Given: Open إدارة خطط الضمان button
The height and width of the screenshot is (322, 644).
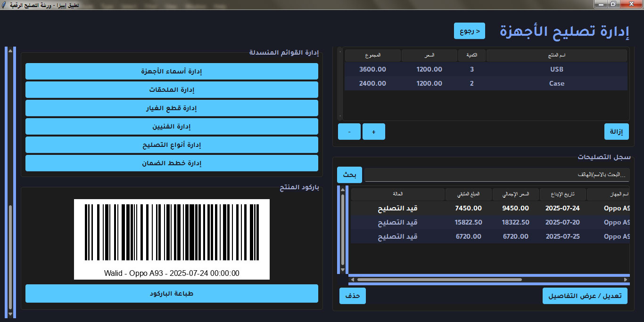Looking at the screenshot, I should [x=172, y=163].
